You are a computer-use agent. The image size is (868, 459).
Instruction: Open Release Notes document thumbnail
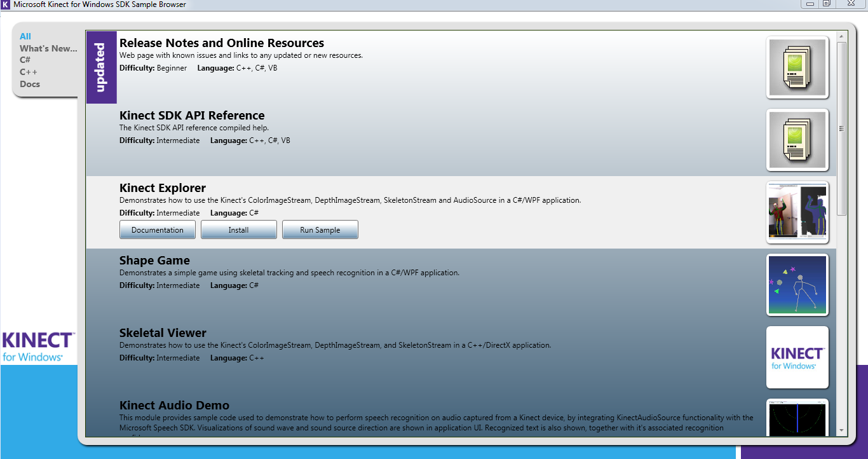click(x=797, y=67)
